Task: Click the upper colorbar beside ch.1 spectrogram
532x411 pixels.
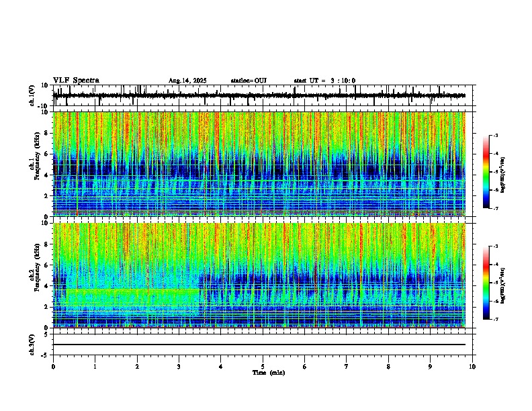Action: coord(486,172)
